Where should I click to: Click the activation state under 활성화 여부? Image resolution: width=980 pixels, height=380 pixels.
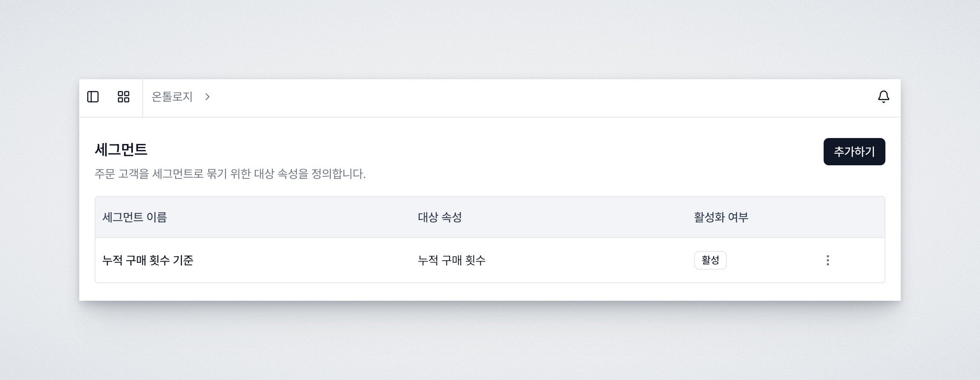pyautogui.click(x=710, y=259)
